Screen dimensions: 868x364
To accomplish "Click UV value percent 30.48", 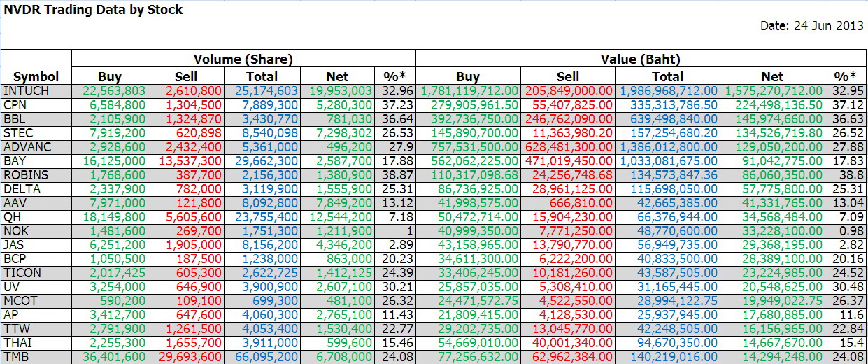I will pyautogui.click(x=846, y=286).
